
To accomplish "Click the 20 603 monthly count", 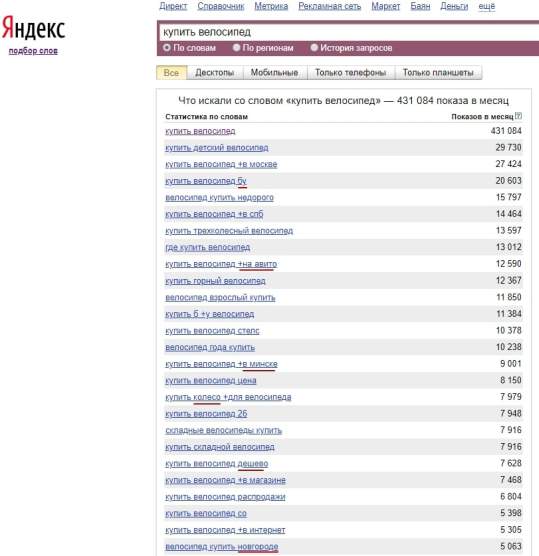I will (x=509, y=181).
